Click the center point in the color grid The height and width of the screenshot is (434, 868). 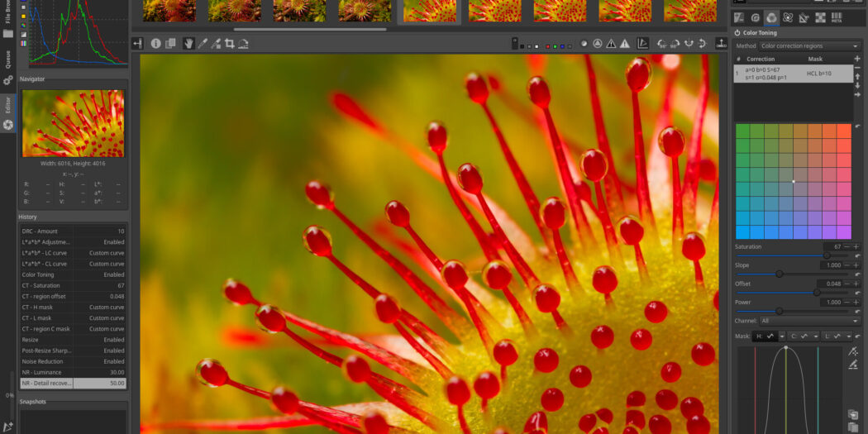(794, 182)
